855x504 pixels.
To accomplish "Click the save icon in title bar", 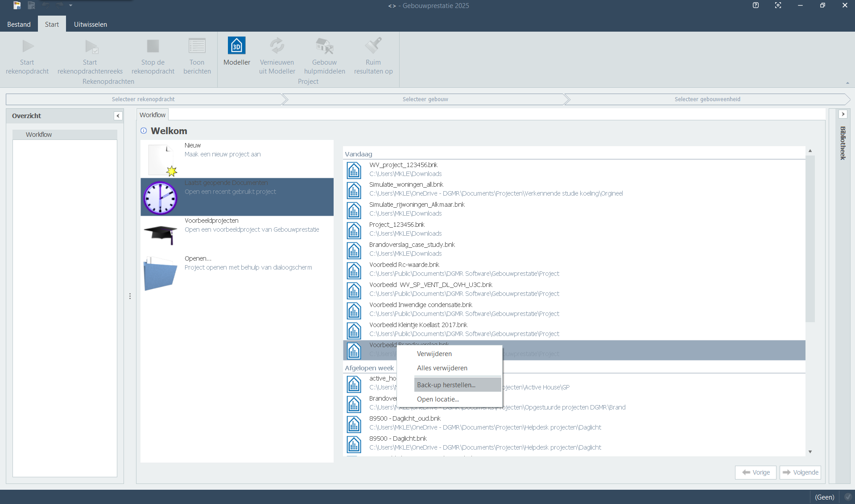I will click(x=31, y=5).
